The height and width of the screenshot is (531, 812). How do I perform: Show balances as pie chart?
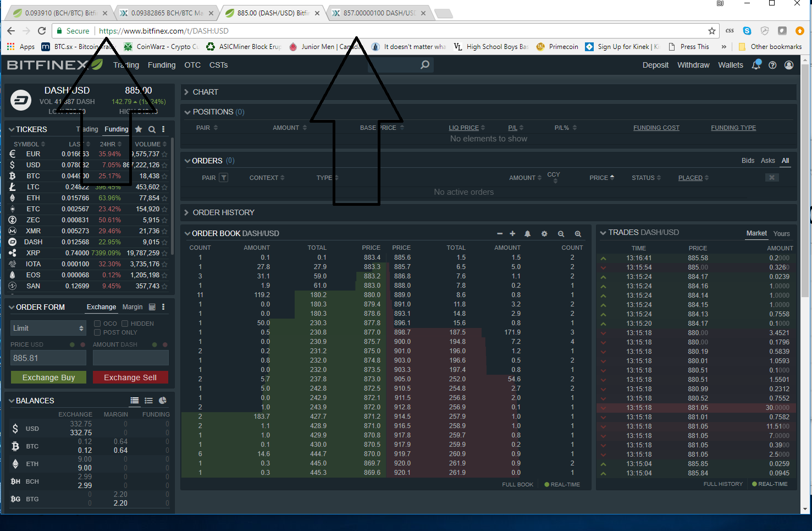(x=163, y=401)
